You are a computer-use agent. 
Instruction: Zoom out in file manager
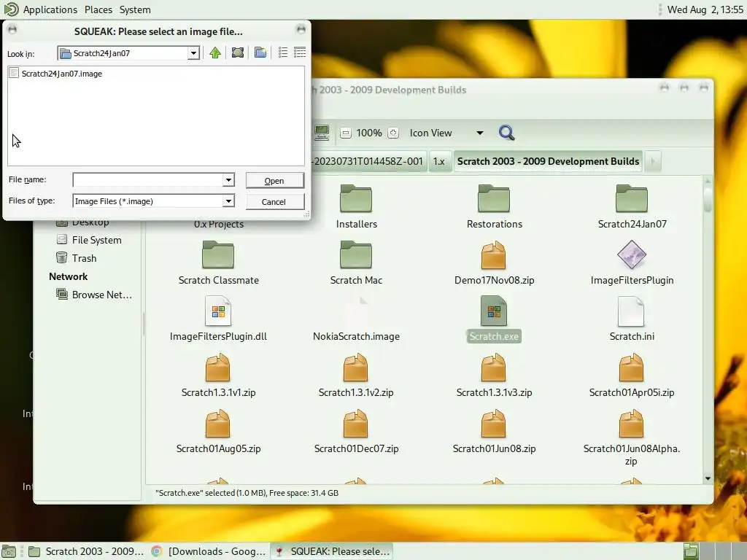[x=346, y=133]
